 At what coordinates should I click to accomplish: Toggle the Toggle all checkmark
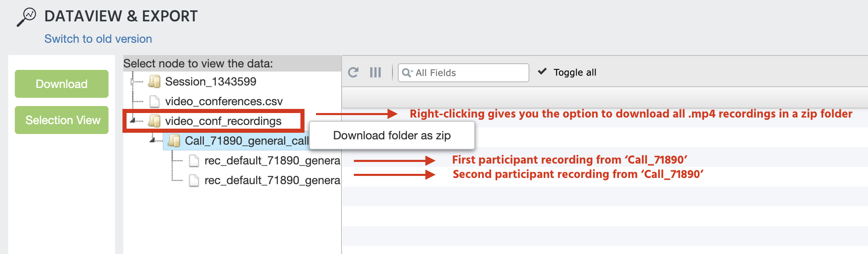542,72
